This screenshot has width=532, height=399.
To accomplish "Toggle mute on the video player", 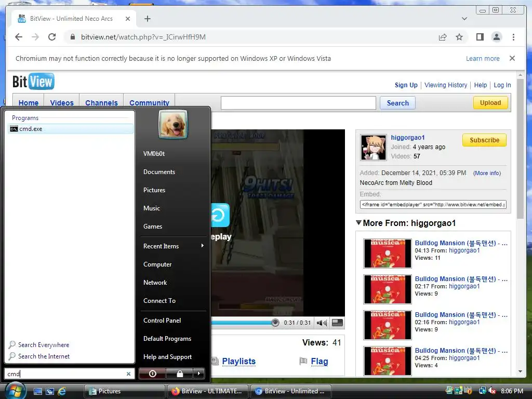I will (321, 323).
